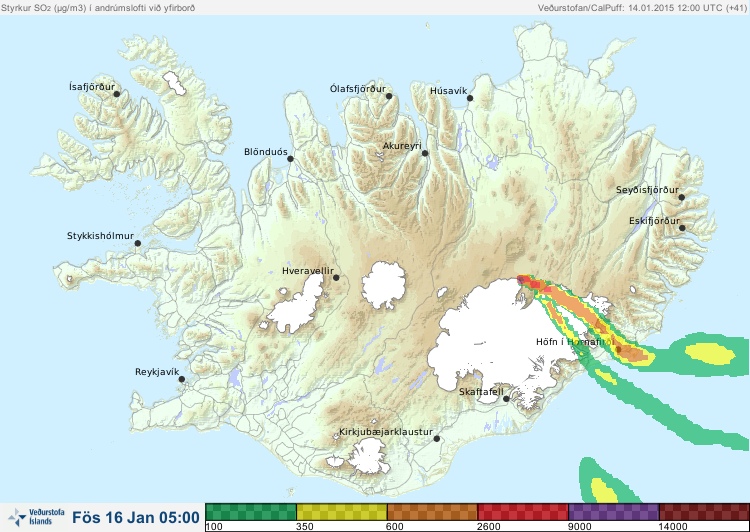Click the Hofsjökull glacier east of Hveravellir

384,286
